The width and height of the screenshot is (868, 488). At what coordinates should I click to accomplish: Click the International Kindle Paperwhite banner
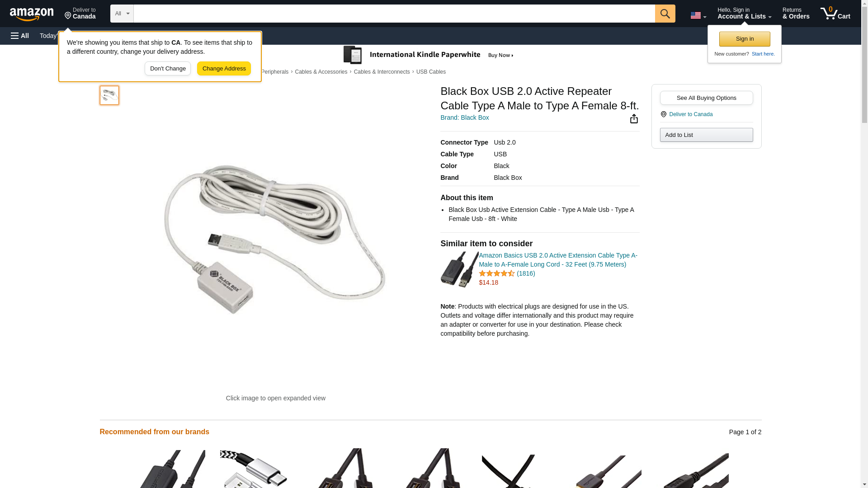(x=428, y=55)
